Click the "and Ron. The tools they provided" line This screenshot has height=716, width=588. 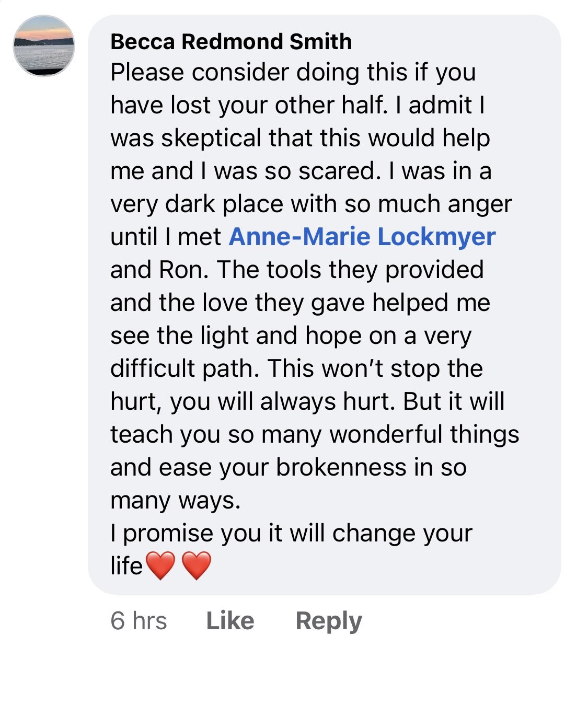tap(297, 270)
